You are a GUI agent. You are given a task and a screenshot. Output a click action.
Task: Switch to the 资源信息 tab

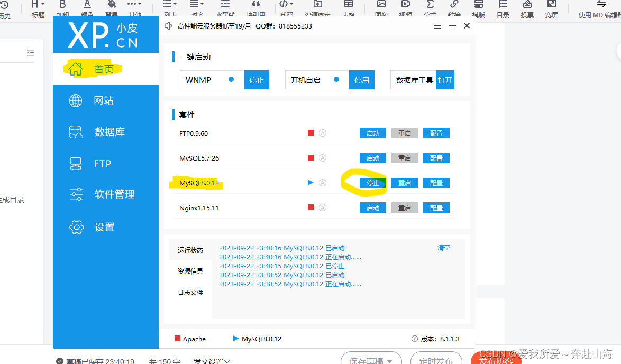click(x=190, y=271)
